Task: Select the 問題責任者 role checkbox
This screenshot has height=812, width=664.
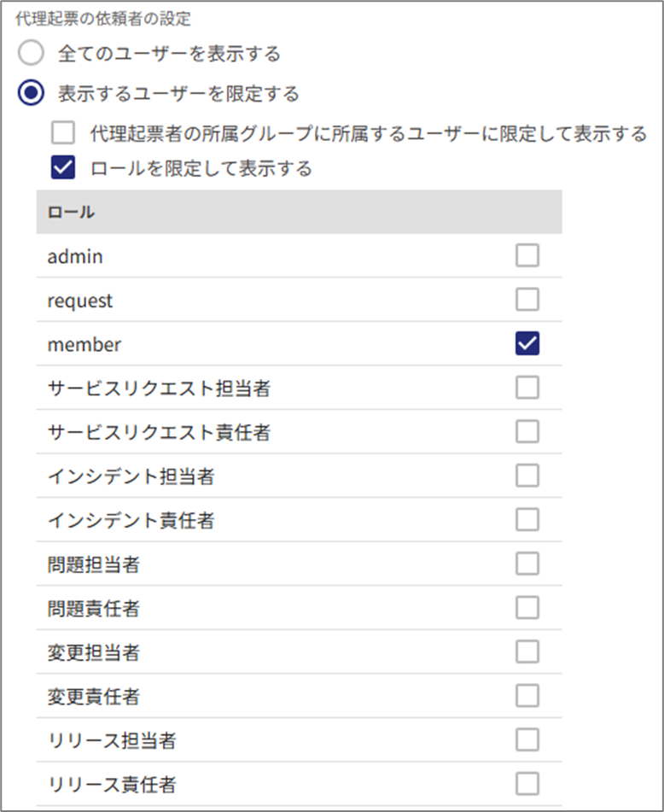Action: click(x=527, y=608)
